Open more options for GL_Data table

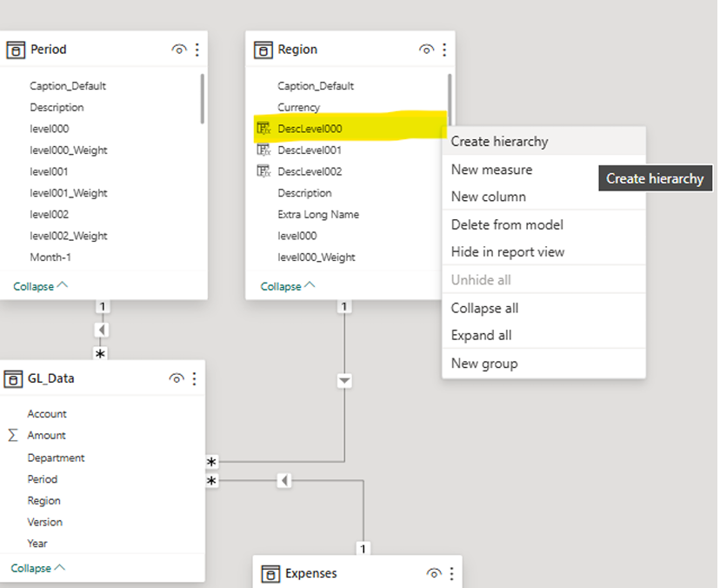(x=195, y=378)
